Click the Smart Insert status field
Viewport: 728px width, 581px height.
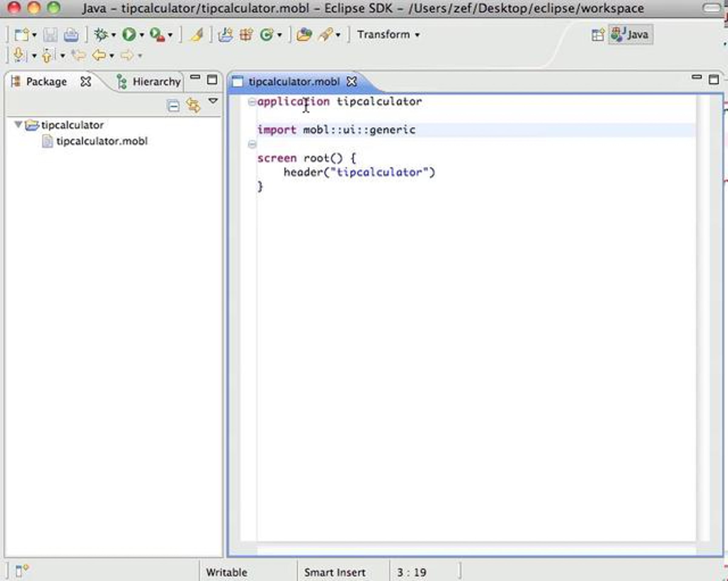[335, 572]
